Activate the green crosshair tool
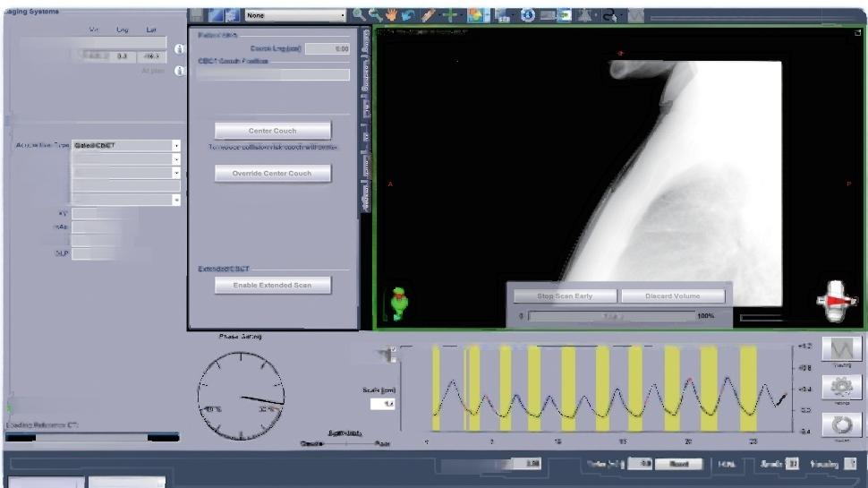Image resolution: width=868 pixels, height=488 pixels. pos(451,15)
